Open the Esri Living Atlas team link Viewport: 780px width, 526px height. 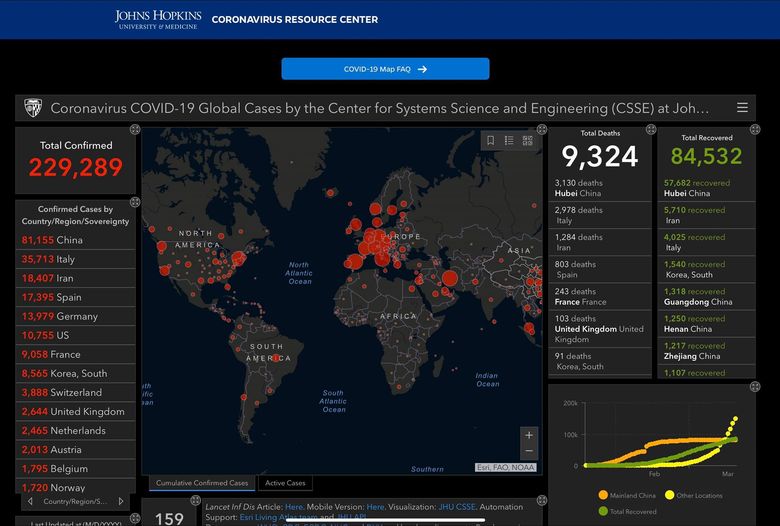point(279,517)
